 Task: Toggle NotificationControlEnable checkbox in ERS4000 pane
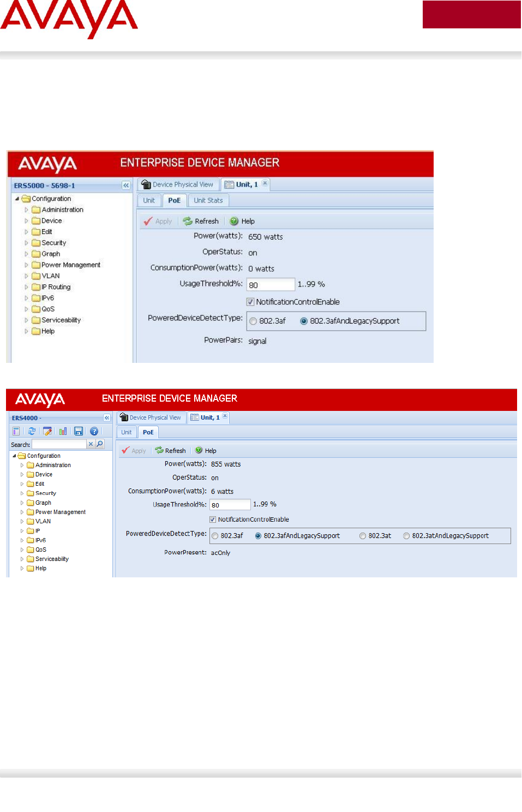(213, 520)
